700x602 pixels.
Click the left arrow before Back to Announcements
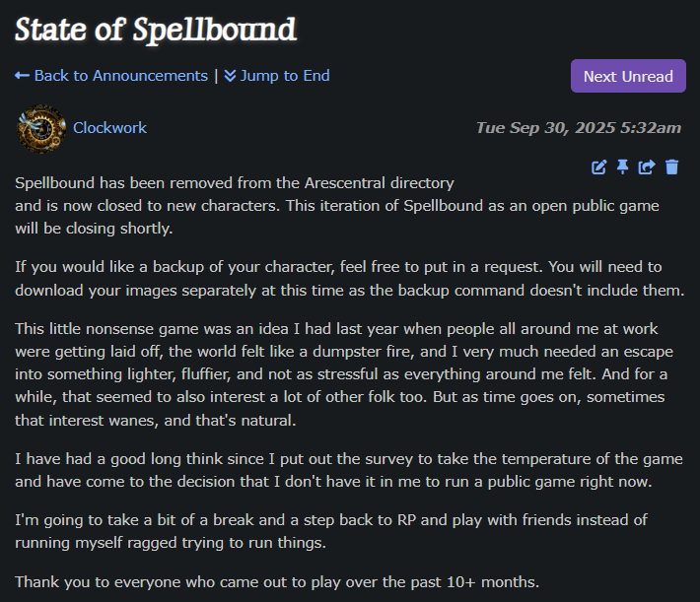click(x=22, y=76)
